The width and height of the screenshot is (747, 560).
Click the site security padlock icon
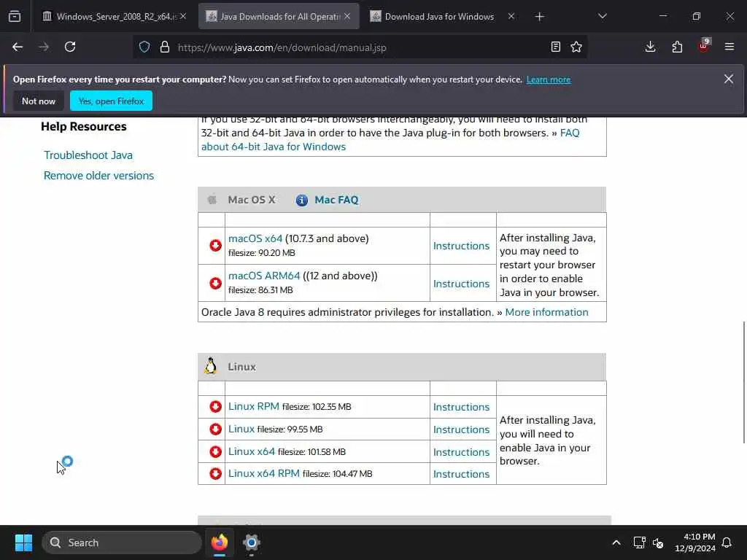[165, 47]
